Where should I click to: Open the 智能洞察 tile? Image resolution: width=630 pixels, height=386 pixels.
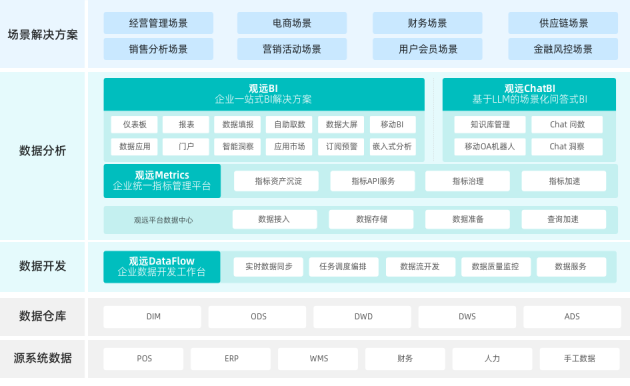click(237, 147)
